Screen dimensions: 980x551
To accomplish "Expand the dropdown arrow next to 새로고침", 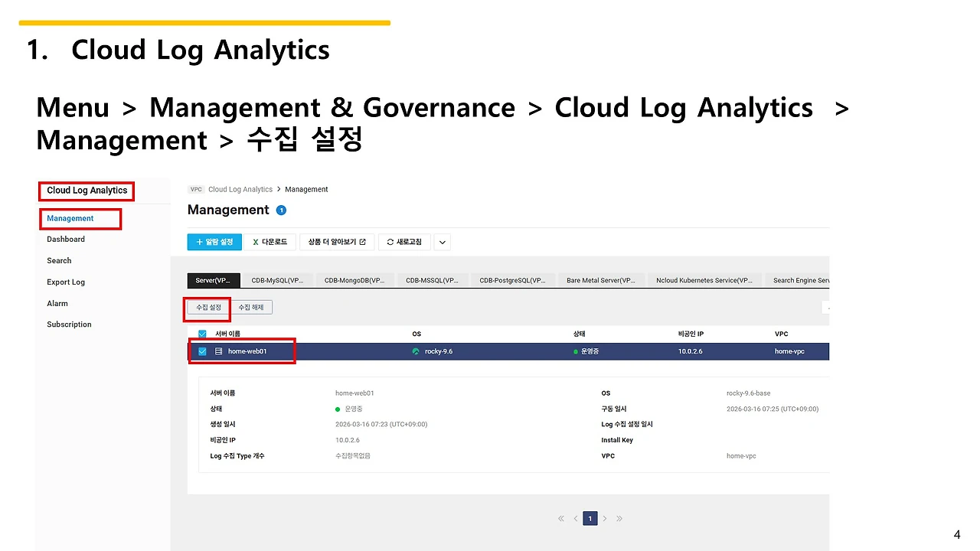I will [443, 243].
